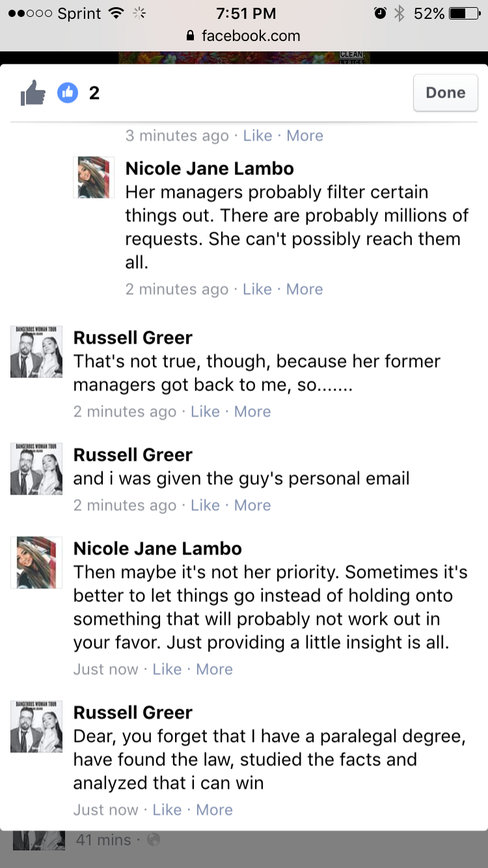Like the "personal email" comment
This screenshot has width=488, height=868.
[x=205, y=505]
